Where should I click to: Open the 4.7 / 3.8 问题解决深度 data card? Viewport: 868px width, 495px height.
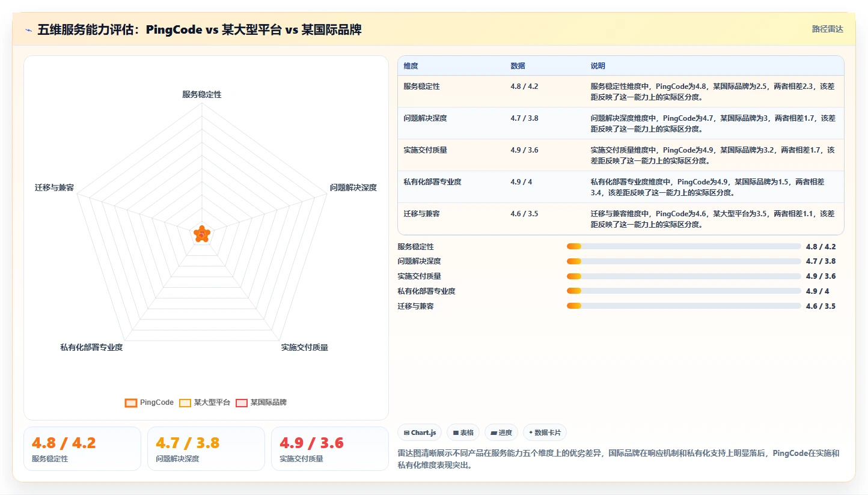tap(206, 449)
